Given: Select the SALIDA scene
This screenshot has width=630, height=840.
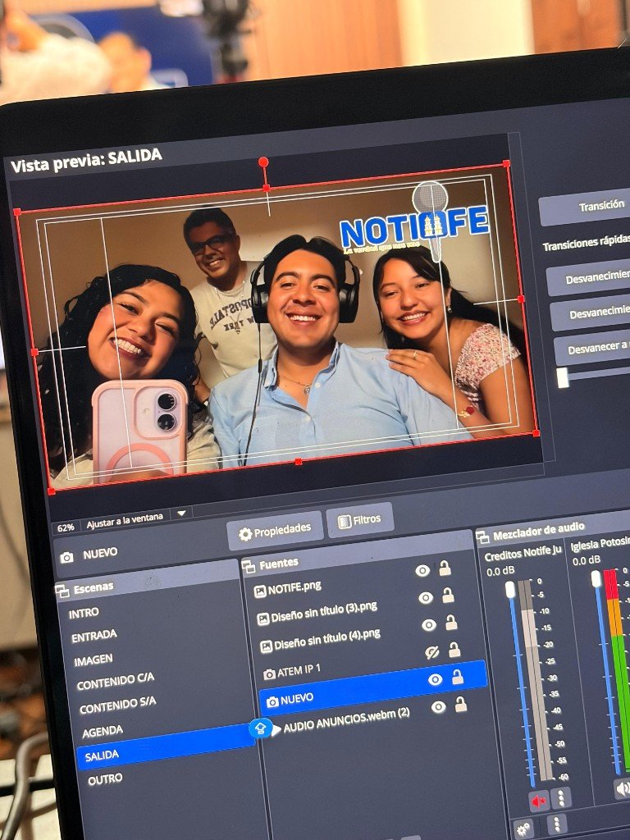Looking at the screenshot, I should [x=165, y=746].
